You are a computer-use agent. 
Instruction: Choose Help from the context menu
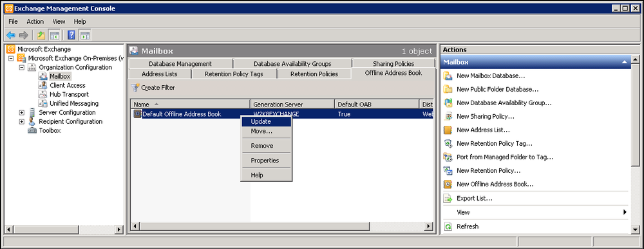[266, 175]
